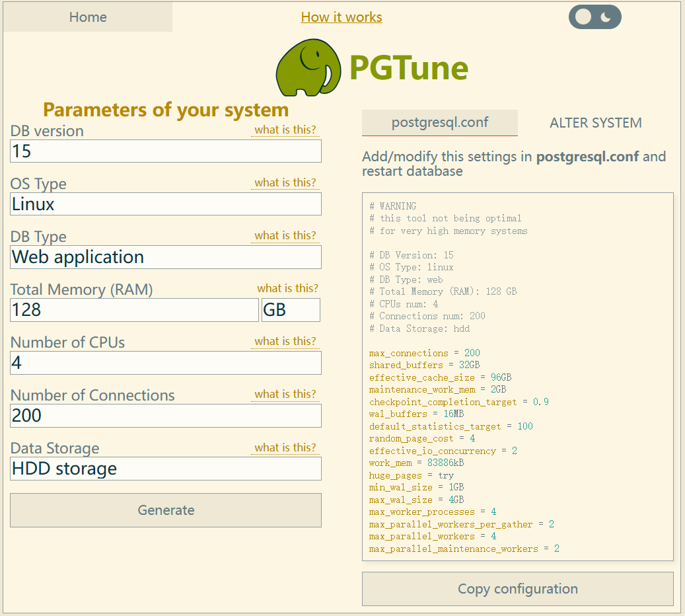Open the memory unit dropdown showing GB

(x=291, y=310)
